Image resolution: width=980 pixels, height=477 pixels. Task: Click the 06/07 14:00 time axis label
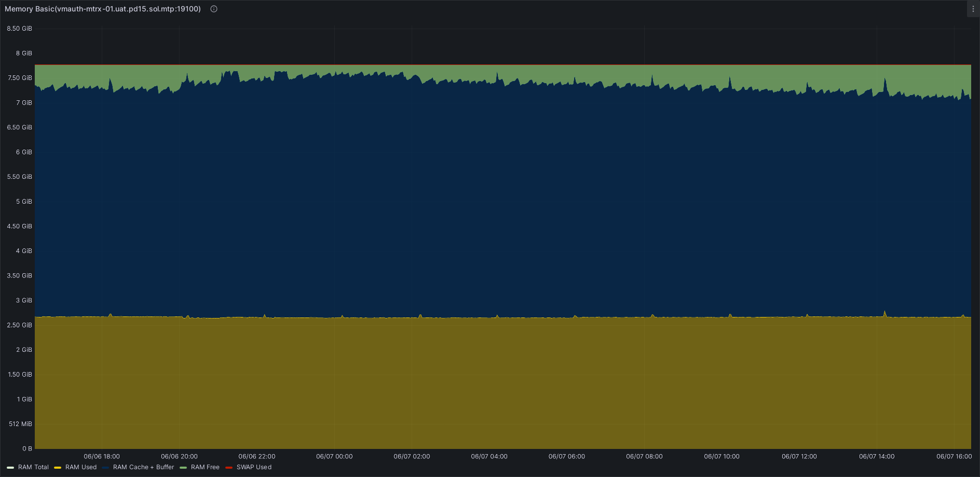[x=877, y=456]
